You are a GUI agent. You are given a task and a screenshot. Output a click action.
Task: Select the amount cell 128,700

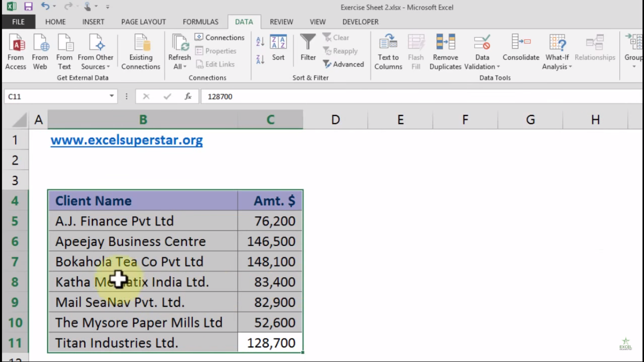270,342
